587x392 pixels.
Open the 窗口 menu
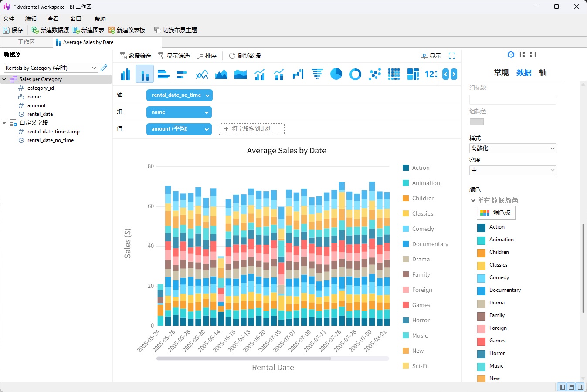[75, 19]
